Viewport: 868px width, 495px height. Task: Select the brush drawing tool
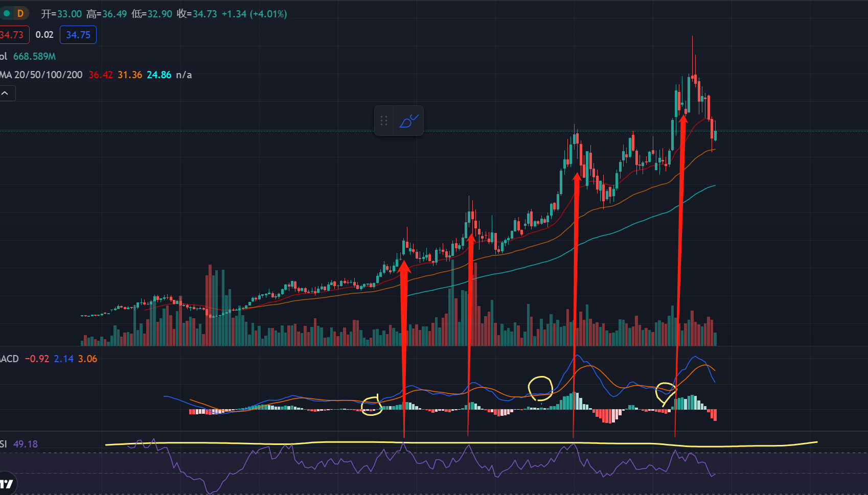click(x=408, y=121)
